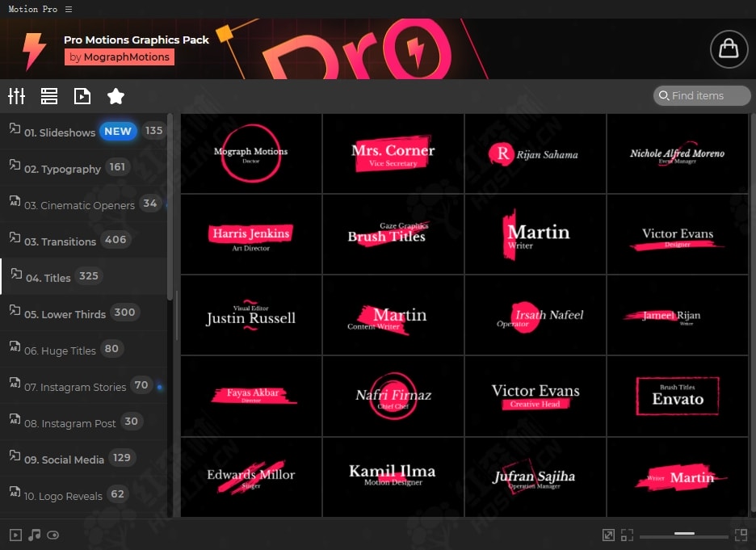The width and height of the screenshot is (756, 550).
Task: Click the 406 count badge on Transitions
Action: [115, 240]
